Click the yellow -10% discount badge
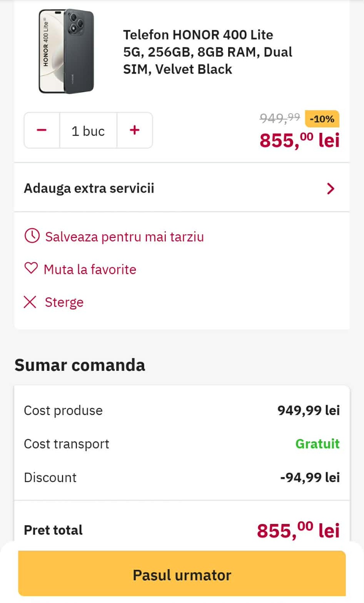The width and height of the screenshot is (364, 603). (322, 119)
